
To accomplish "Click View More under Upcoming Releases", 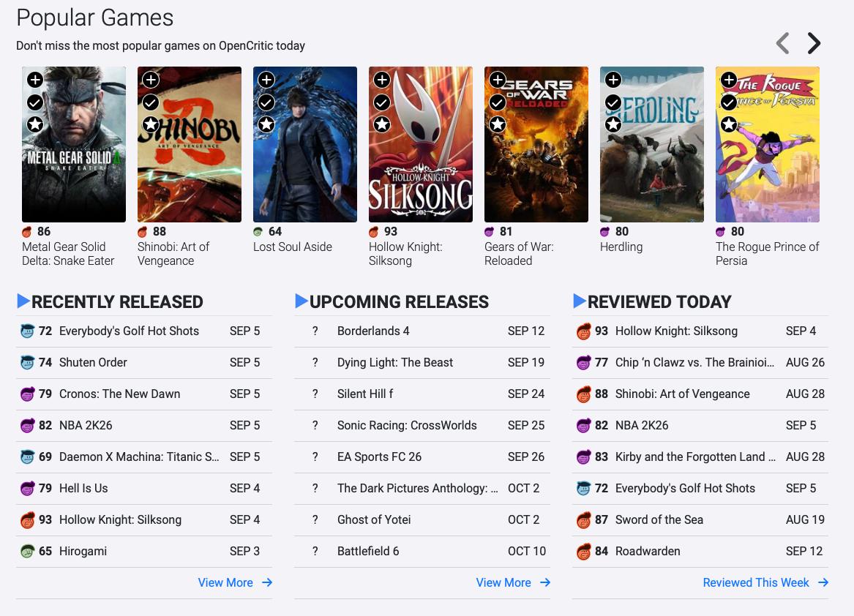I will (513, 583).
